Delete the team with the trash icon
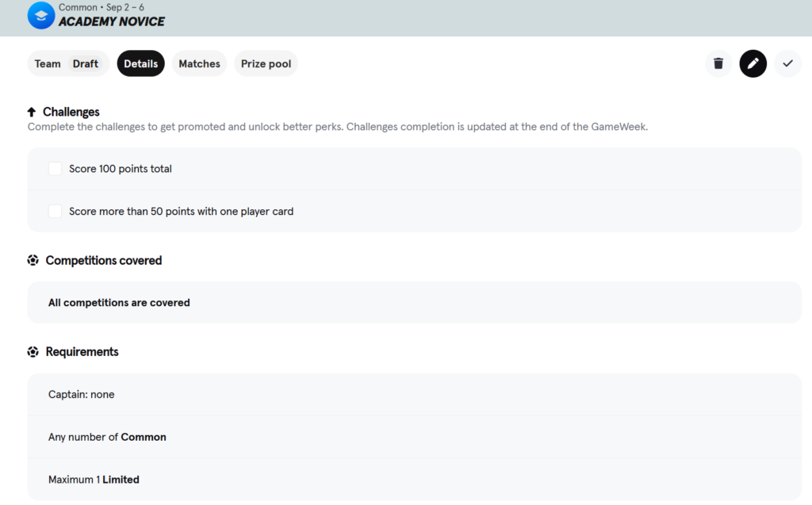The width and height of the screenshot is (812, 505). [x=718, y=63]
